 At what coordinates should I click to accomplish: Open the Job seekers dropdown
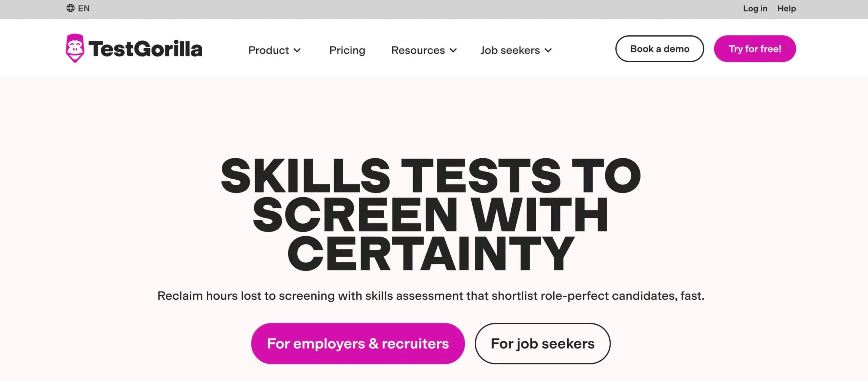tap(510, 50)
